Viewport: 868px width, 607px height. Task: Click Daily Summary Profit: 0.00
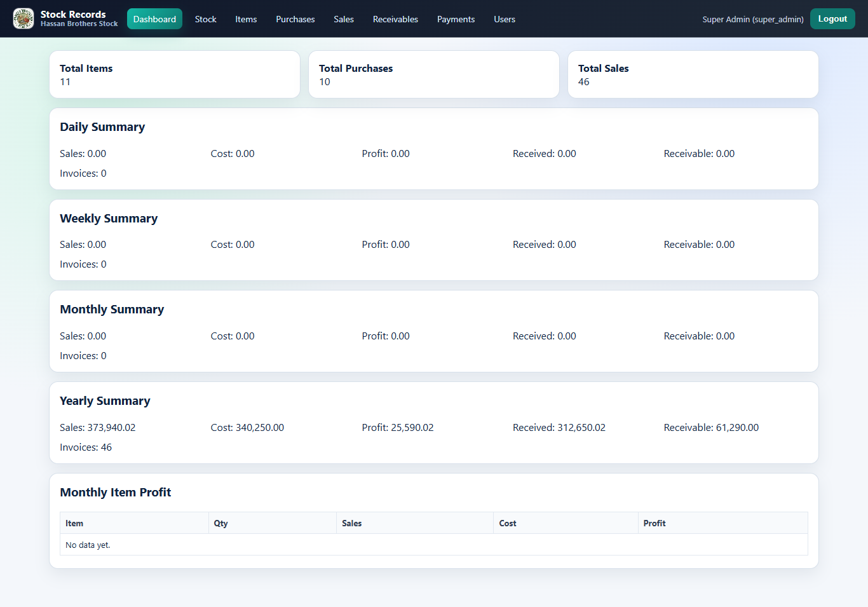[x=386, y=153]
